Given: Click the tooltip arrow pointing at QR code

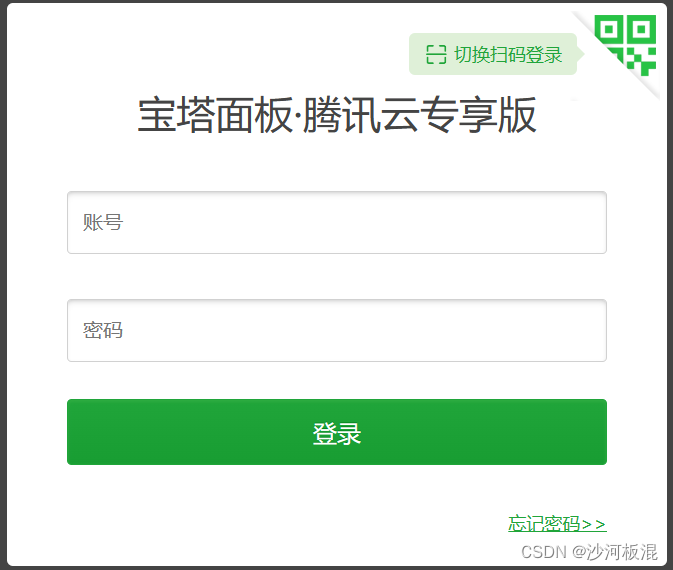Looking at the screenshot, I should point(580,54).
